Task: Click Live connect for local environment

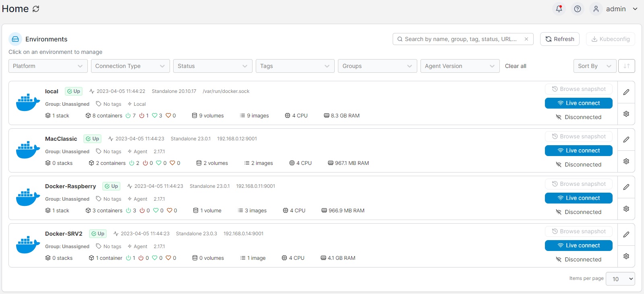Action: (x=578, y=103)
